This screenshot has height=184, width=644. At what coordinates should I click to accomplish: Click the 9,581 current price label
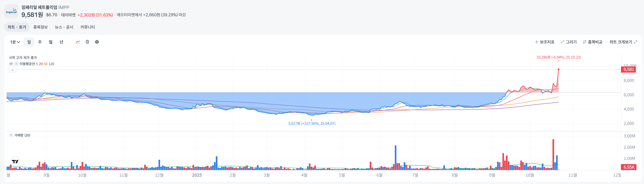coord(628,69)
